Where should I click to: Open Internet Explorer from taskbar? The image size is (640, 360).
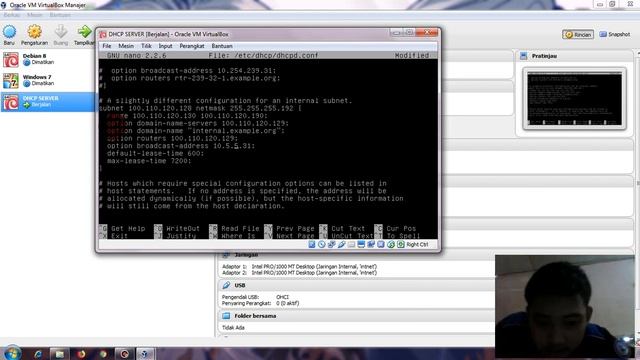coord(38,354)
